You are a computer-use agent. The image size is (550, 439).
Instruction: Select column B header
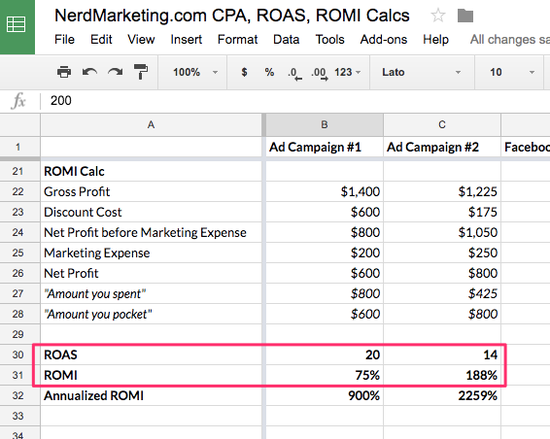click(x=324, y=124)
